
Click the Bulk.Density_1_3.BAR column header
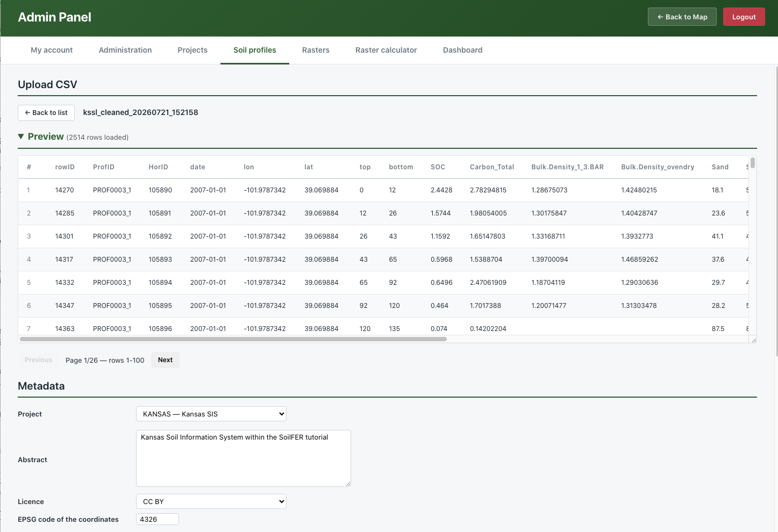click(567, 167)
